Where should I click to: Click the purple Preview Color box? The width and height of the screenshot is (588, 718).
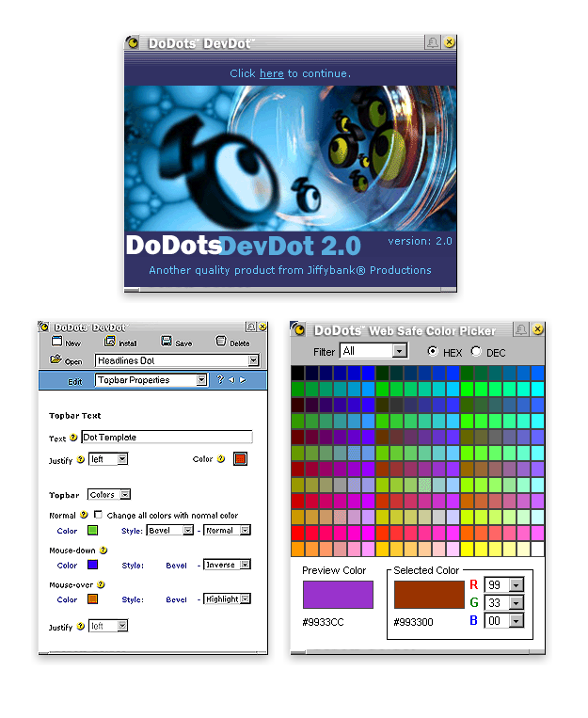click(338, 595)
